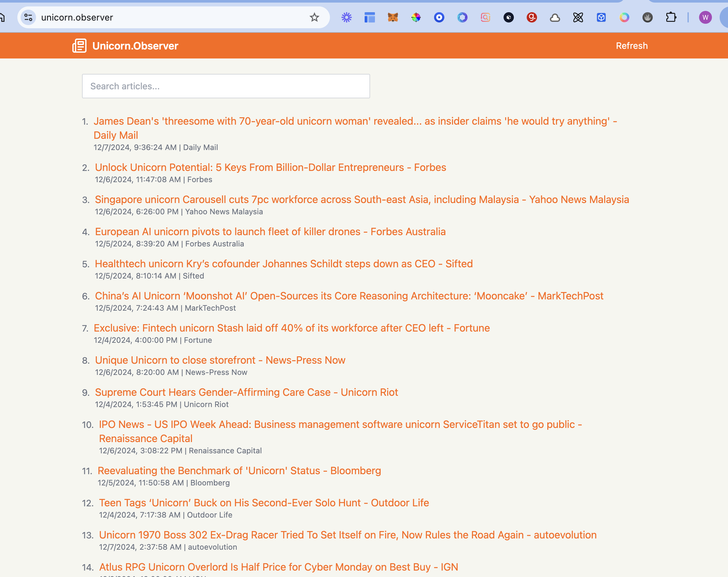Image resolution: width=728 pixels, height=577 pixels.
Task: Open Reevaluating the Benchmark Bloomberg article
Action: coord(239,470)
